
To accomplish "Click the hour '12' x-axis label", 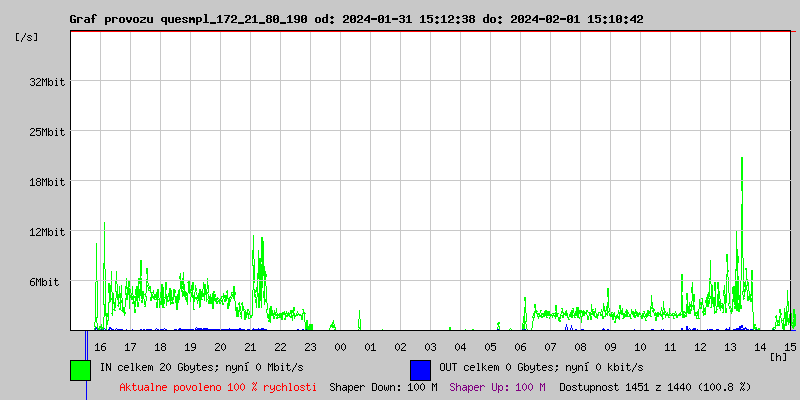I will point(701,347).
